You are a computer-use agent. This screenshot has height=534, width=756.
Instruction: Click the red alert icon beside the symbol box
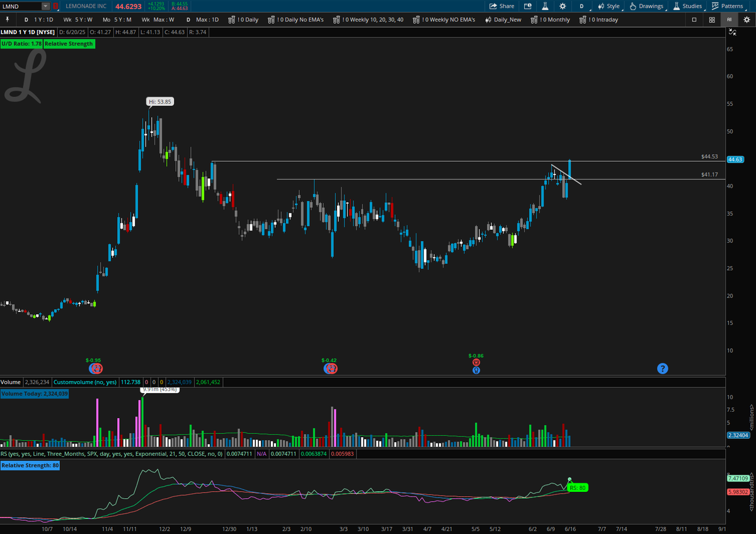(x=55, y=6)
